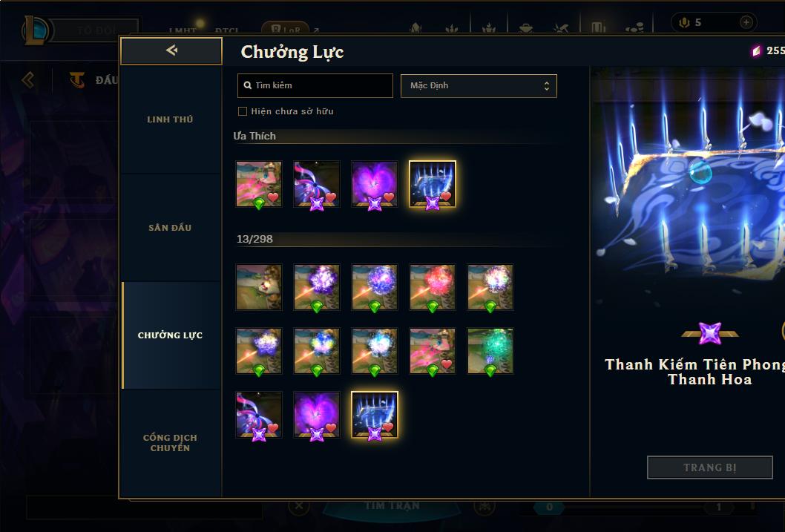The width and height of the screenshot is (785, 532).
Task: Select the blue swords boom in favorites
Action: 433,184
